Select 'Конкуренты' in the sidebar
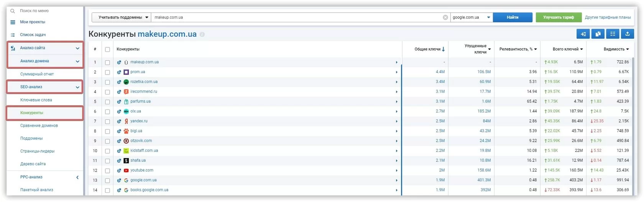This screenshot has height=202, width=644. point(31,113)
